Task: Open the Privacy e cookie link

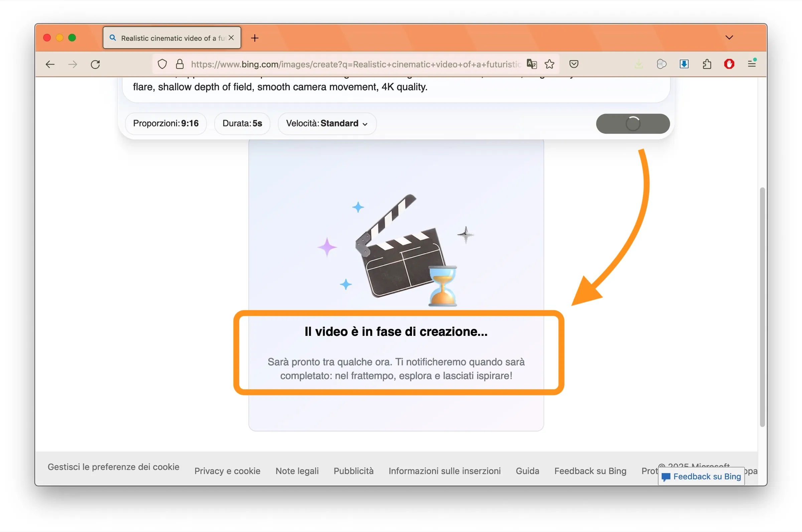Action: click(x=227, y=471)
